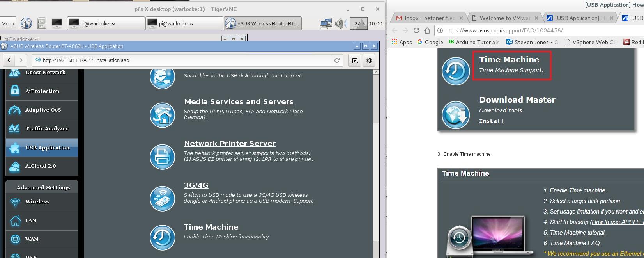This screenshot has width=644, height=258.
Task: Click Time Machine link on ASUS support page
Action: tap(509, 60)
